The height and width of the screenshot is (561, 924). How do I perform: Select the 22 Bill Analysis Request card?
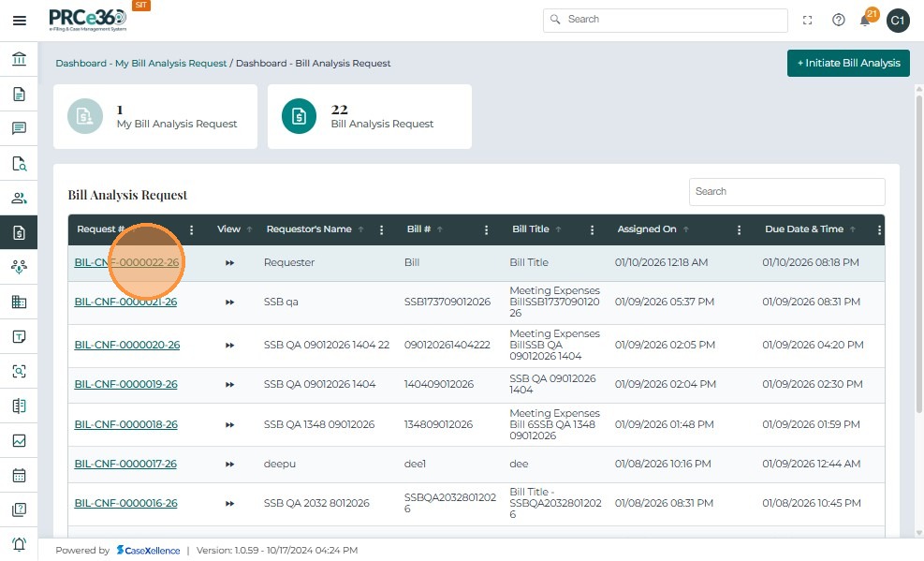(x=370, y=116)
